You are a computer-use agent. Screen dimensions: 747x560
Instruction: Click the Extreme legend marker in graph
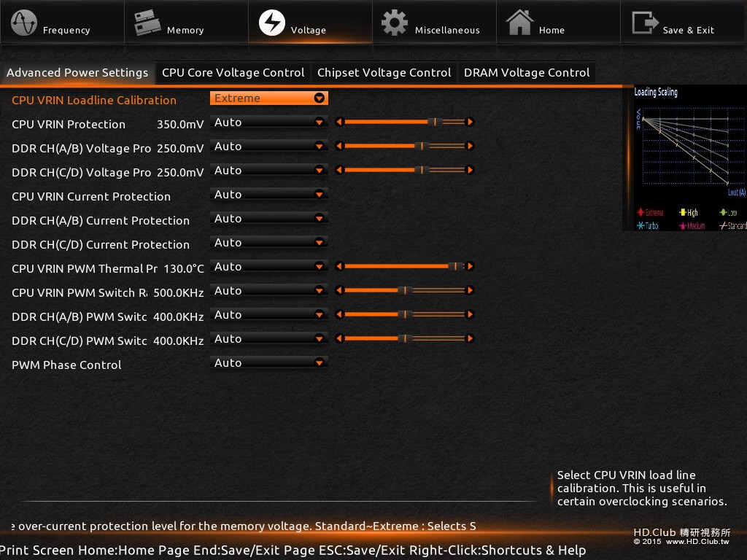coord(640,212)
